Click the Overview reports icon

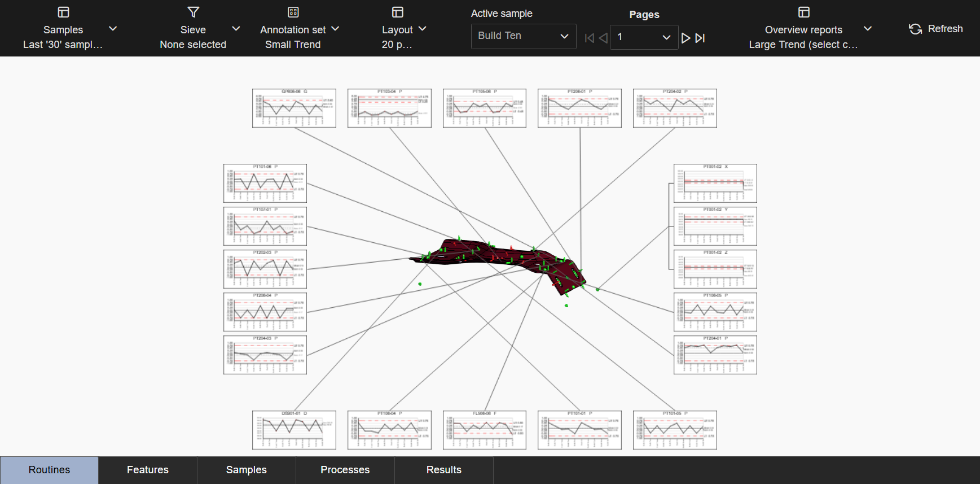tap(803, 12)
